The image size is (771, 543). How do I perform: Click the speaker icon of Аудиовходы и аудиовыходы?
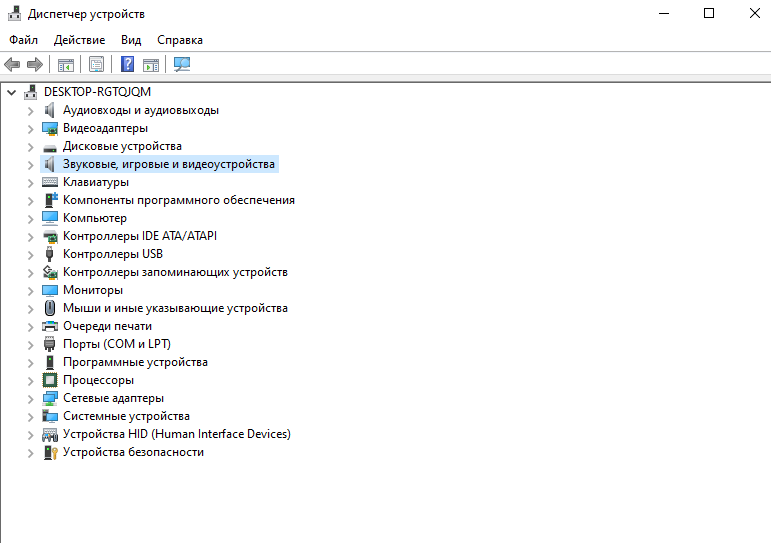tap(50, 110)
